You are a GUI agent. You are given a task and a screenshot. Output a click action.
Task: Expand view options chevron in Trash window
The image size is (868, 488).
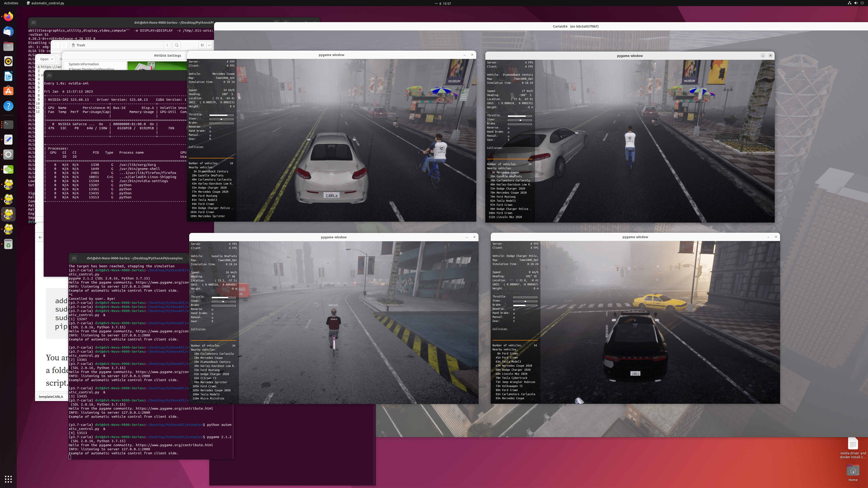(x=209, y=45)
